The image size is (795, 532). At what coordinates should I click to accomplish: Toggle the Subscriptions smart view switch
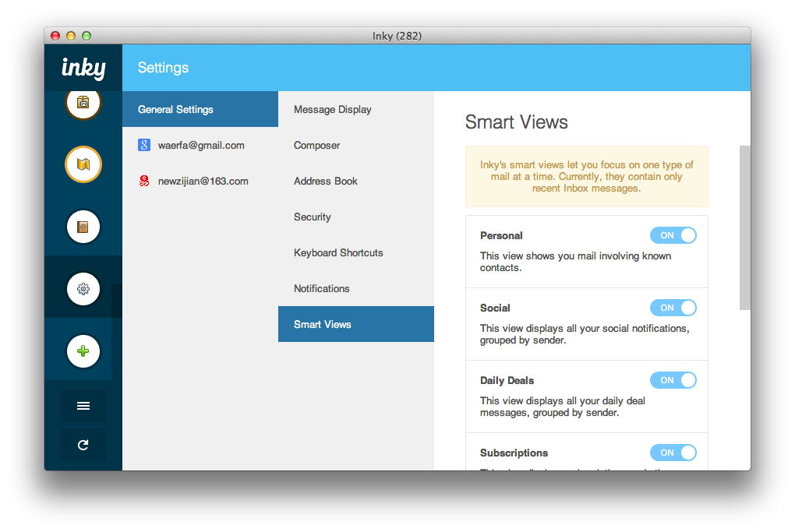click(x=673, y=453)
